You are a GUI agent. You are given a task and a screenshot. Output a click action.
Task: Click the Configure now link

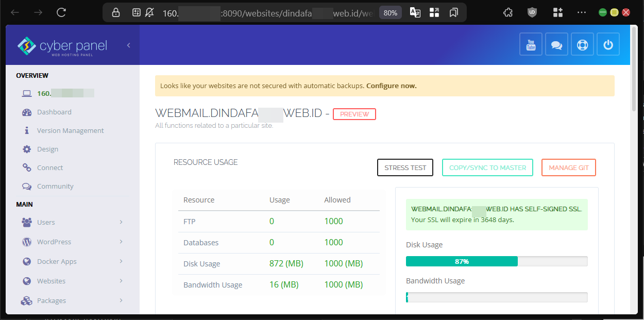click(391, 86)
